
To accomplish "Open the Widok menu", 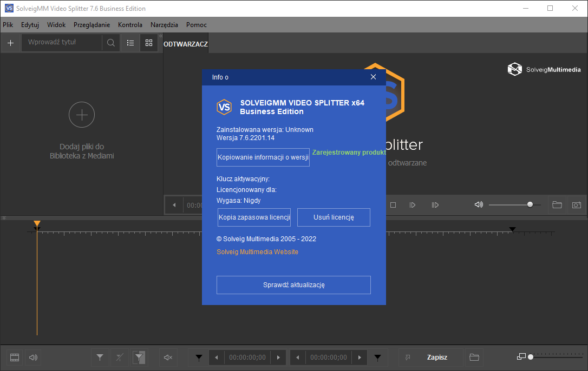I will click(56, 25).
